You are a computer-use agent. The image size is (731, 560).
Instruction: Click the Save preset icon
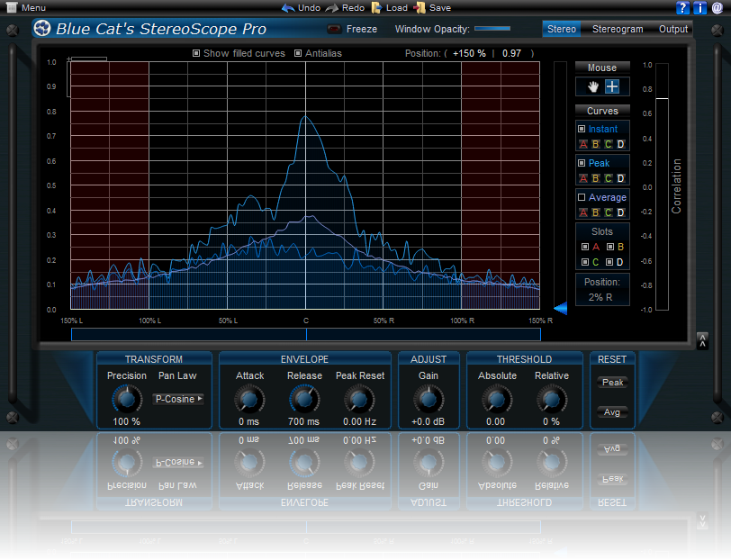point(419,7)
